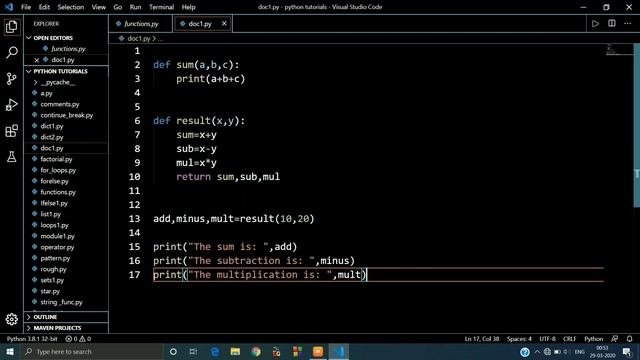The width and height of the screenshot is (640, 360).
Task: Select Python interpreter 3.8.1 32-bit
Action: 32,339
